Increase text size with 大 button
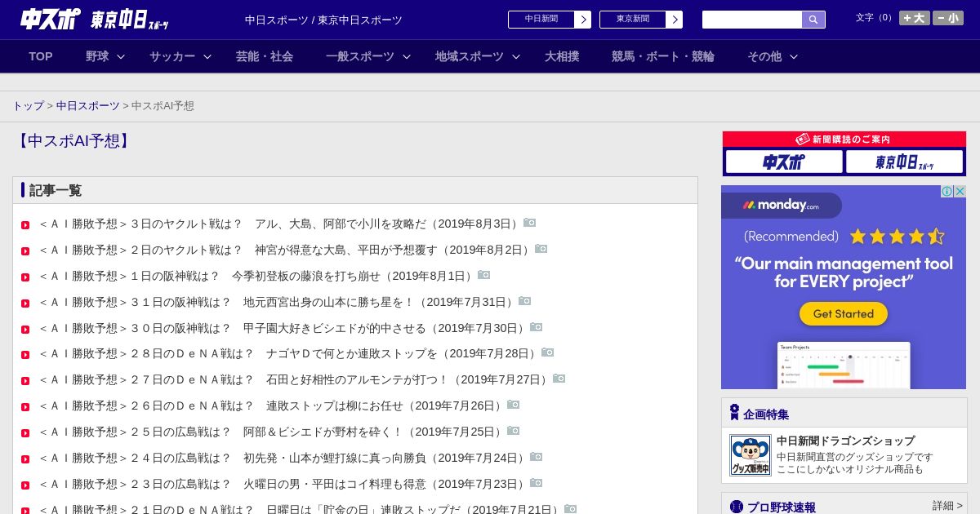The width and height of the screenshot is (980, 514). click(915, 18)
